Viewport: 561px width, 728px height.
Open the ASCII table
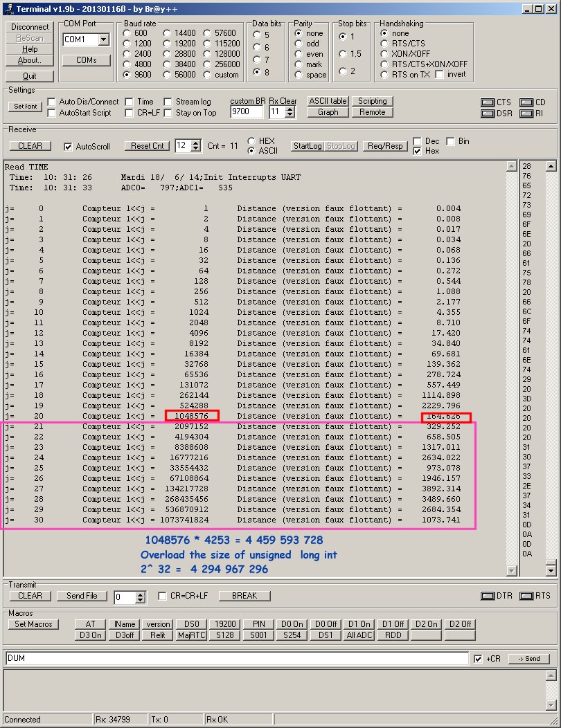(x=328, y=101)
